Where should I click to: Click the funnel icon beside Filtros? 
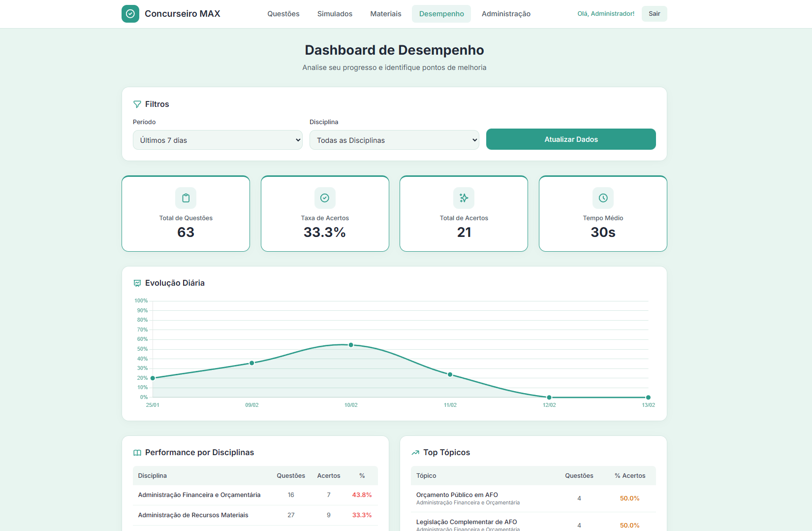click(x=137, y=104)
